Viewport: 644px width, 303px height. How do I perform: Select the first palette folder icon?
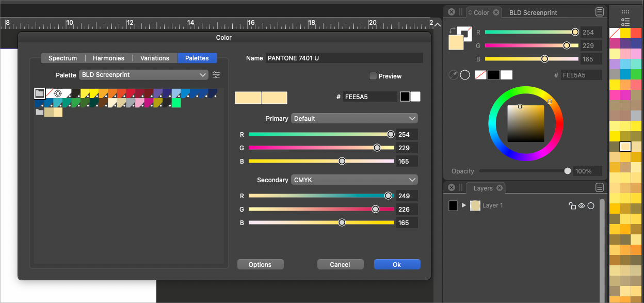(x=40, y=93)
